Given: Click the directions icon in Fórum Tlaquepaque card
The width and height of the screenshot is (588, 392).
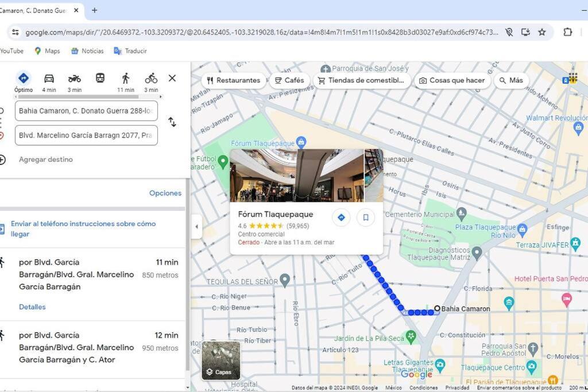Looking at the screenshot, I should point(341,218).
